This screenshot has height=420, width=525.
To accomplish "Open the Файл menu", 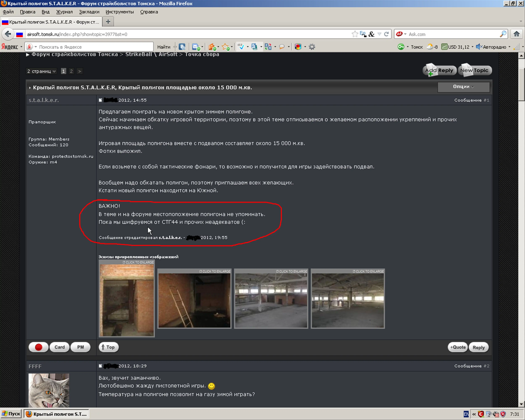I will (x=8, y=12).
